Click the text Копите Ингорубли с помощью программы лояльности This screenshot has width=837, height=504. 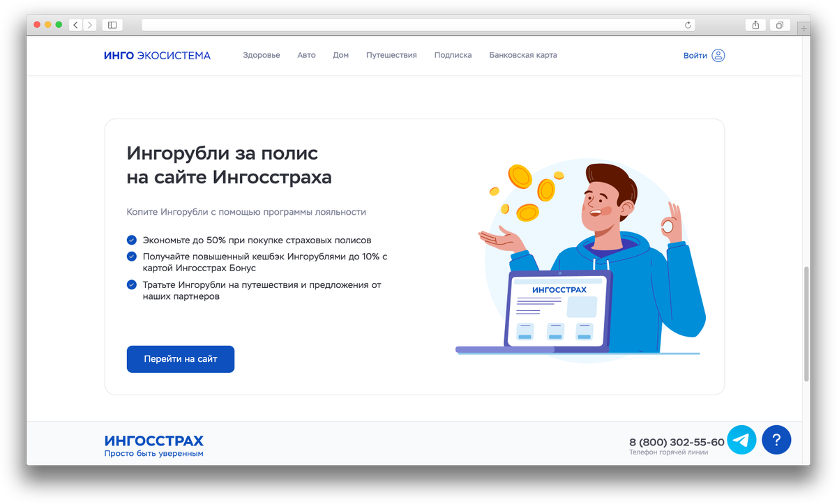point(246,212)
